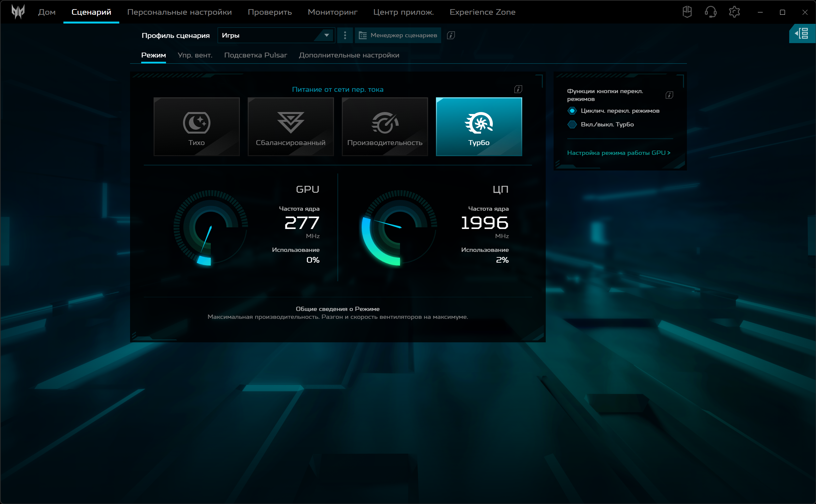Select the Вкл./выкл. Турбо radio option

[x=572, y=124]
